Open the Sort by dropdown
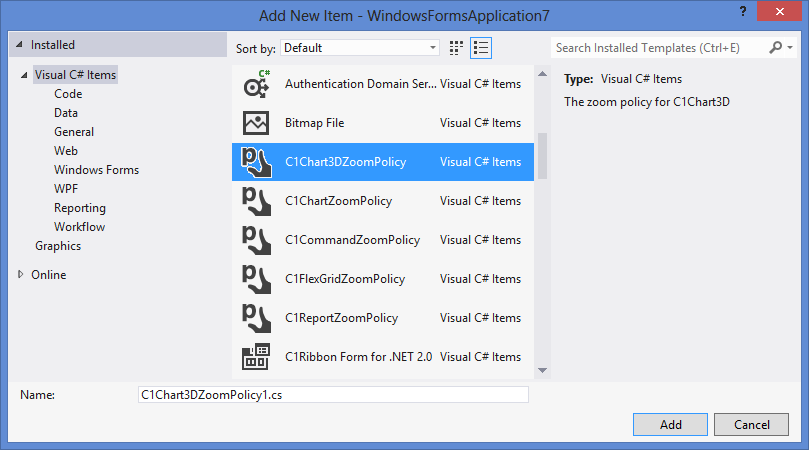The image size is (809, 450). (x=360, y=47)
